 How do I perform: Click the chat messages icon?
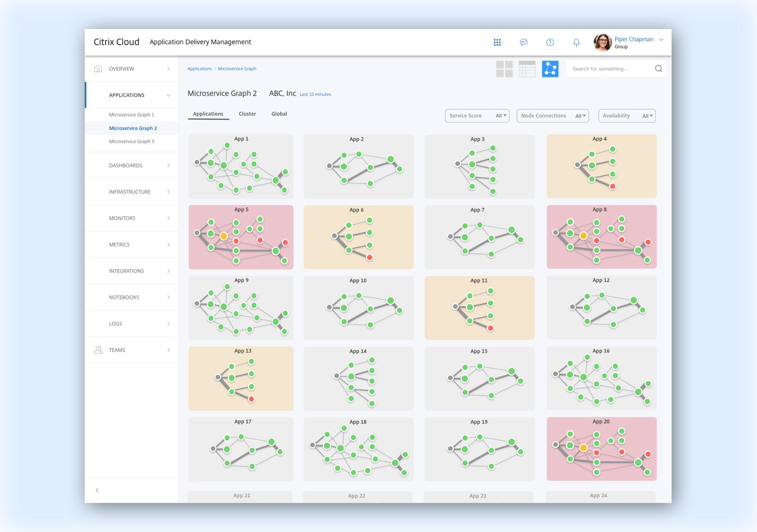(524, 42)
